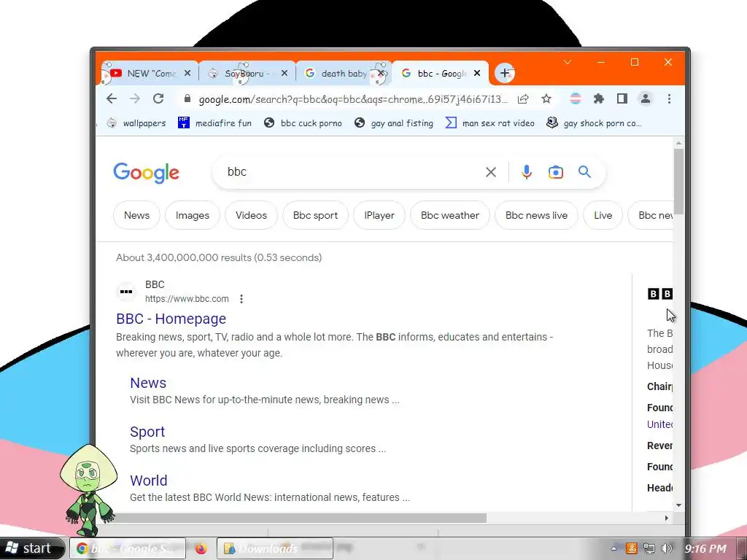View site information via the lock icon

point(187,98)
